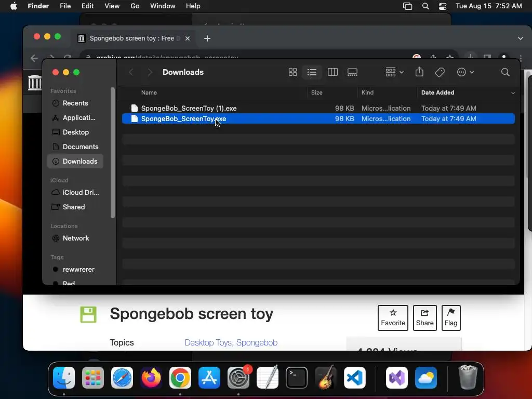Click the Finder share toolbar icon
The image size is (532, 399).
tap(419, 72)
